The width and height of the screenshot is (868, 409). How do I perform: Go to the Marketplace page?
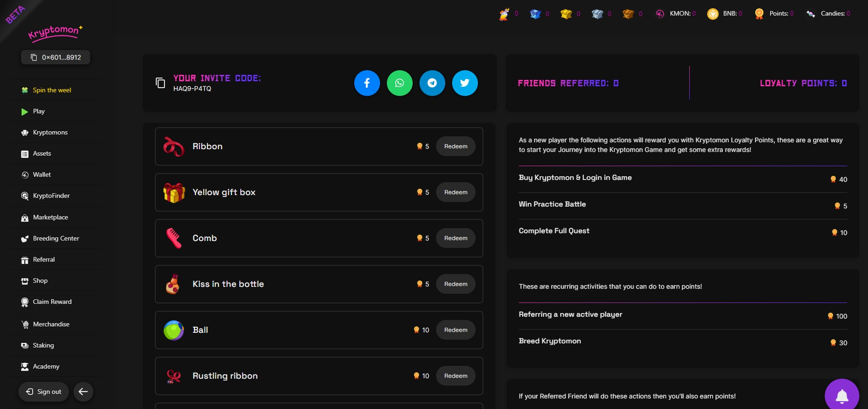pyautogui.click(x=51, y=218)
